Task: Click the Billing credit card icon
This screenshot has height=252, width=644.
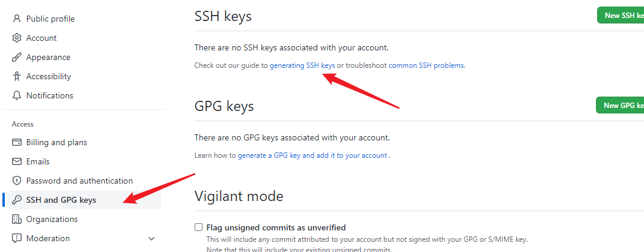Action: click(17, 142)
